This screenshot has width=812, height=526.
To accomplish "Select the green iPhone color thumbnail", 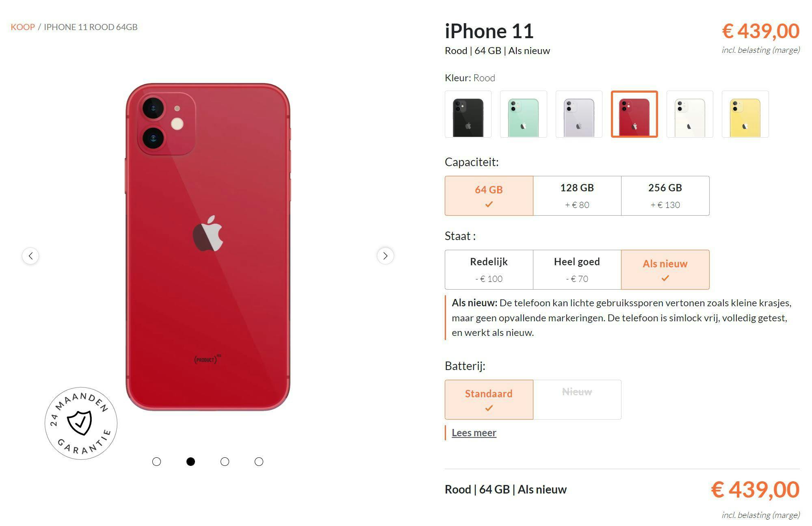I will 523,114.
